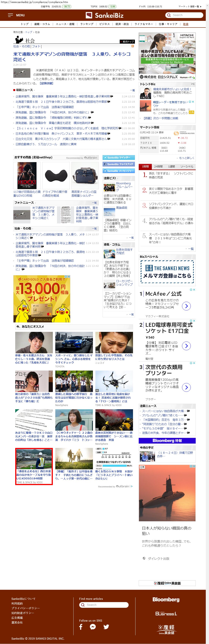Open 利用規約 in footer
The image size is (209, 644).
(17, 603)
